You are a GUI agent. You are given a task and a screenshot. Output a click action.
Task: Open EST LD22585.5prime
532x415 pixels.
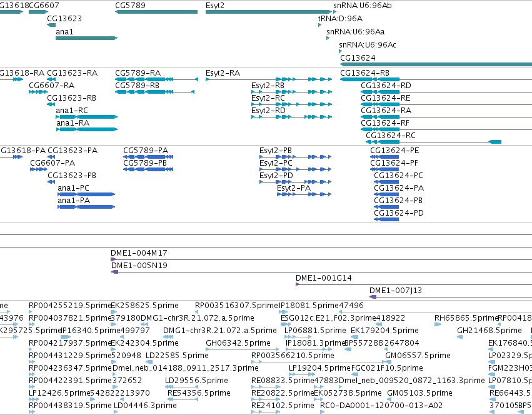[x=148, y=362]
